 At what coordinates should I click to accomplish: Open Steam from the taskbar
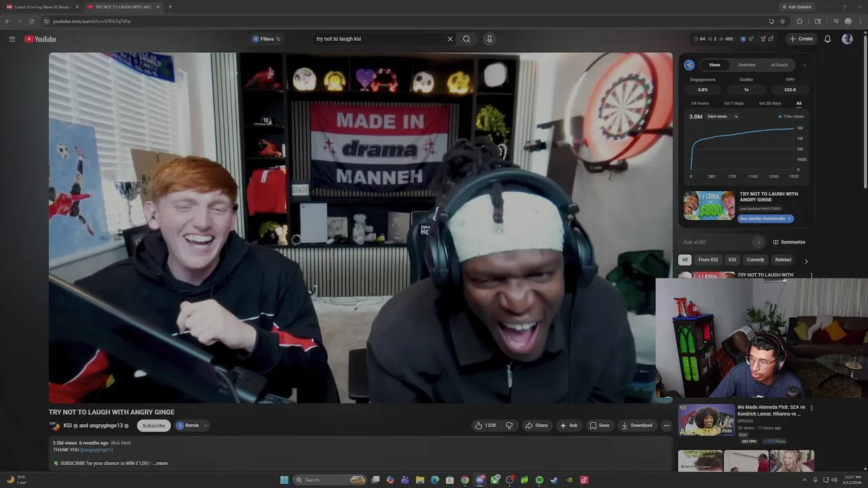pyautogui.click(x=554, y=480)
